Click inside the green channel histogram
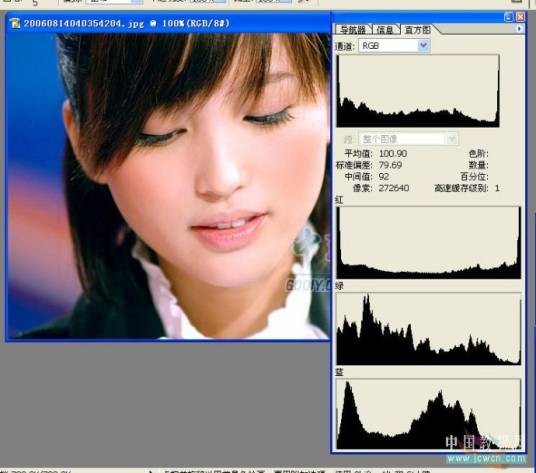Screen dimensions: 536x473 tap(429, 329)
